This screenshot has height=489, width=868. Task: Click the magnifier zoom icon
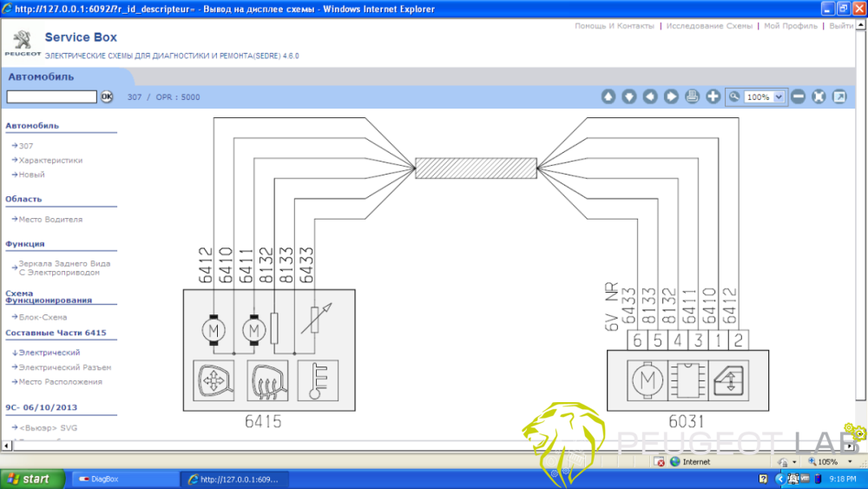pyautogui.click(x=734, y=96)
